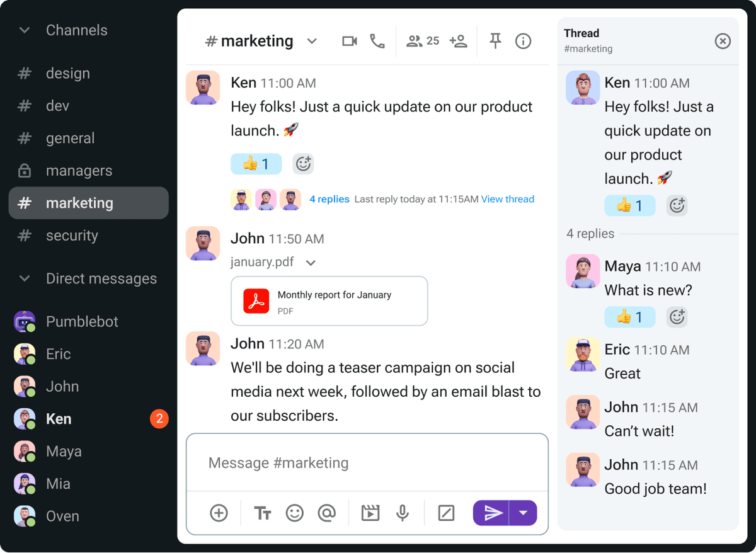Screen dimensions: 756x553
Task: Click the Message #marketing input field
Action: [367, 463]
